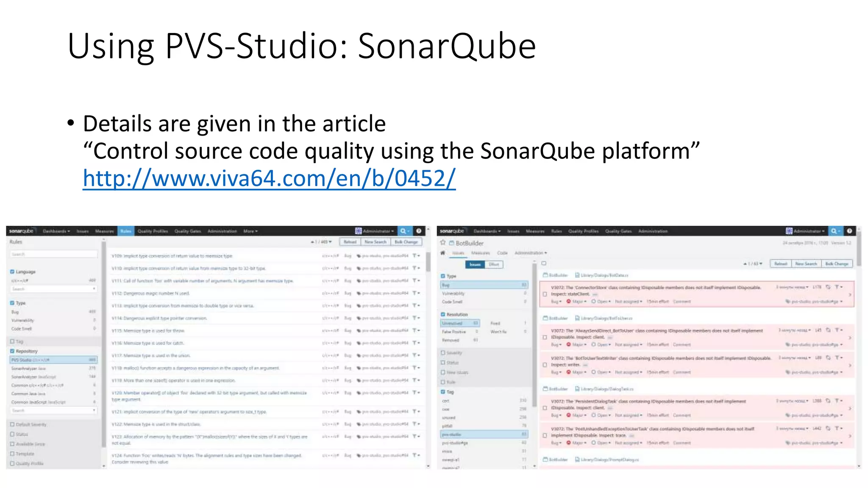Click the Administrator avatar icon in right header

pyautogui.click(x=789, y=231)
